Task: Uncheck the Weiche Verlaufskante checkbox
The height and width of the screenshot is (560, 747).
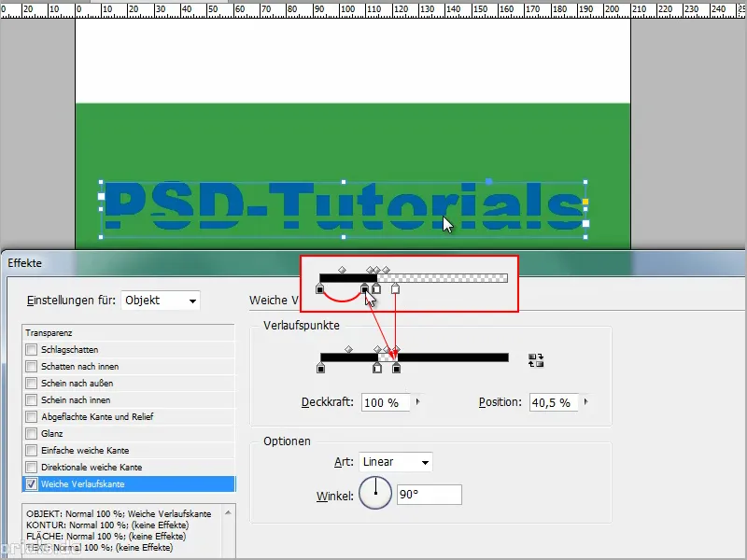Action: click(32, 483)
